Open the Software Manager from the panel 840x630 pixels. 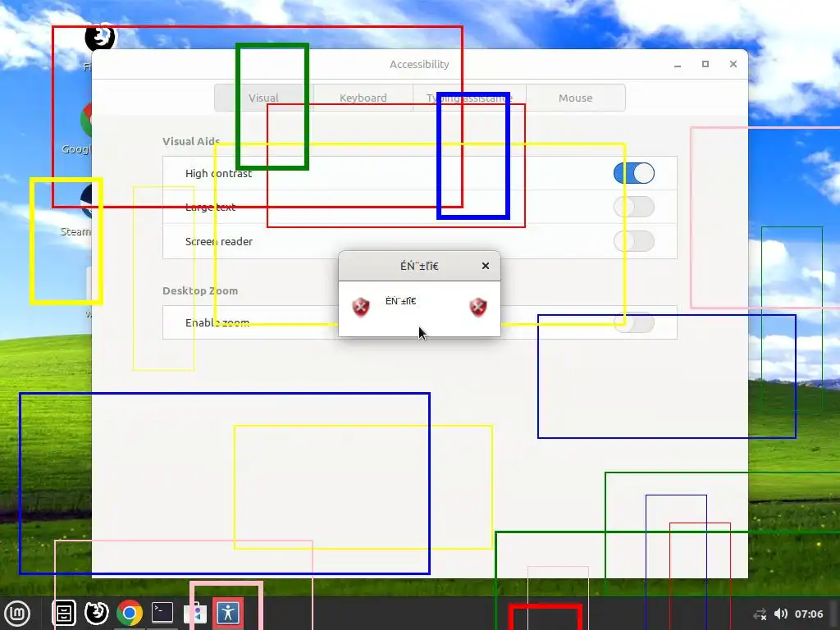(x=195, y=613)
